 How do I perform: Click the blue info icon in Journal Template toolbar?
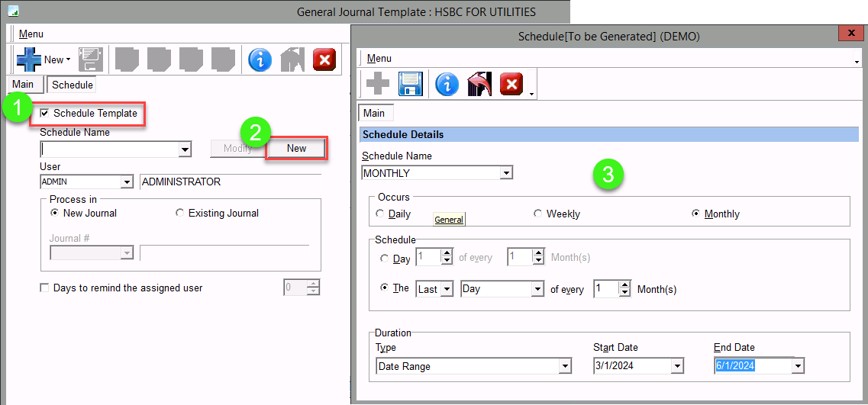click(x=260, y=59)
